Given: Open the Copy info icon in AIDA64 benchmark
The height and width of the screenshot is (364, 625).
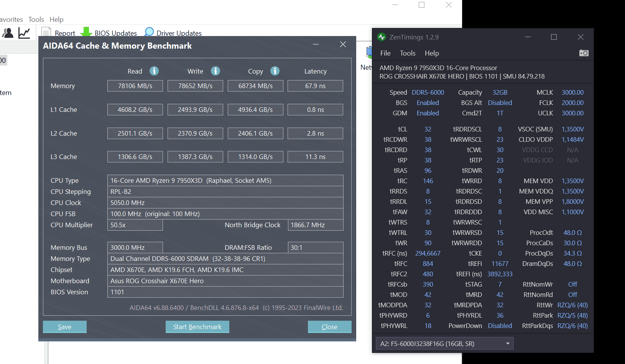Looking at the screenshot, I should pyautogui.click(x=275, y=71).
